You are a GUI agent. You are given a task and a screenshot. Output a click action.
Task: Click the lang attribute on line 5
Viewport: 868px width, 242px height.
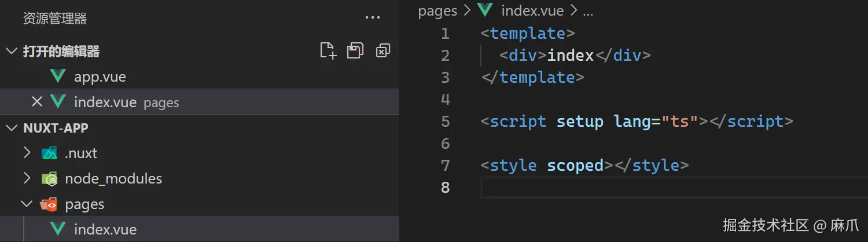point(632,122)
